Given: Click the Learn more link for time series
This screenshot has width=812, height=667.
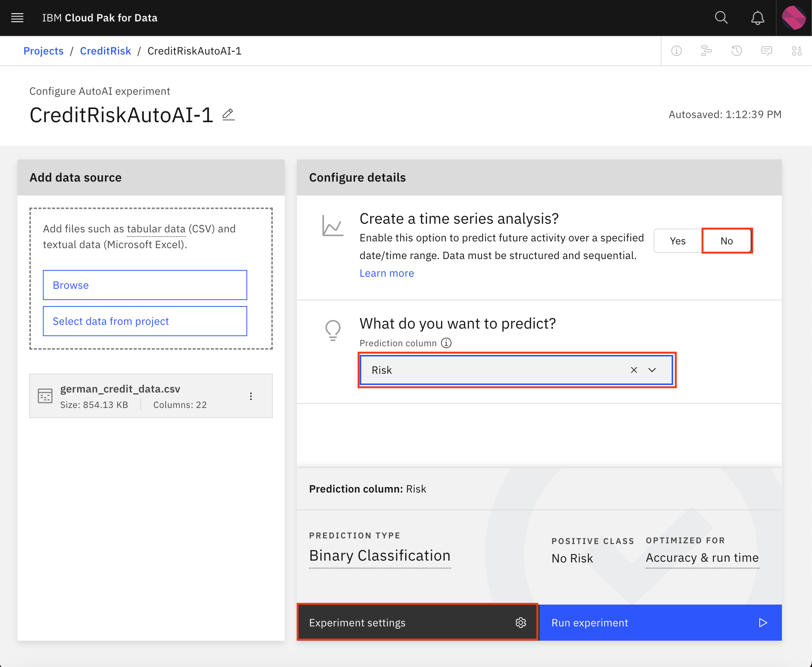Looking at the screenshot, I should tap(387, 273).
